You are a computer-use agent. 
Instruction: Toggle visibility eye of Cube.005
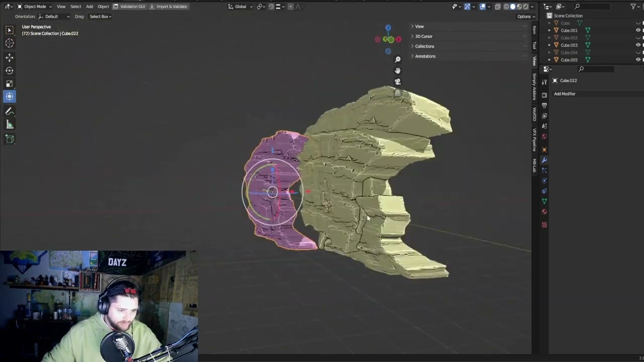click(638, 60)
